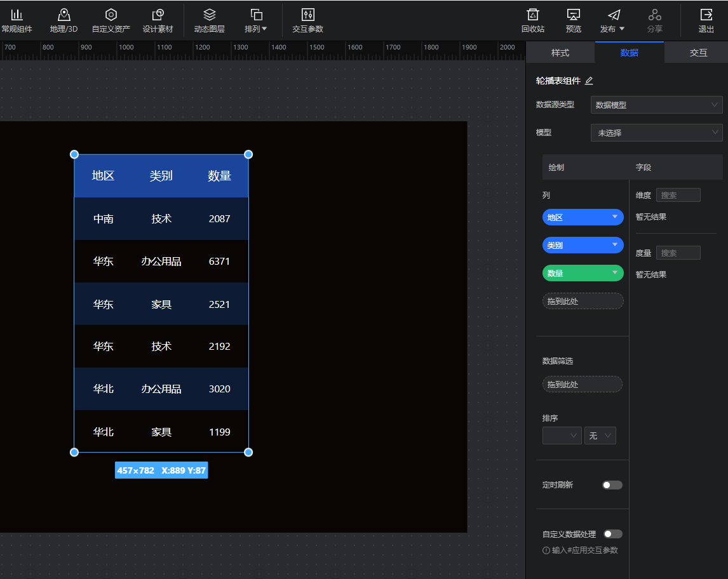Screen dimensions: 728x579
Task: Click the 自定义资产 hexagon icon
Action: (x=111, y=15)
